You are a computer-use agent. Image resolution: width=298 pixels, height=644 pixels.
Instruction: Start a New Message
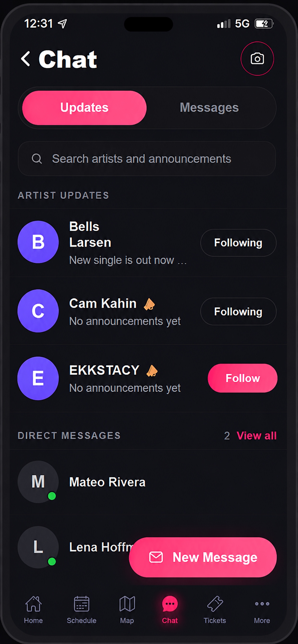coord(203,557)
